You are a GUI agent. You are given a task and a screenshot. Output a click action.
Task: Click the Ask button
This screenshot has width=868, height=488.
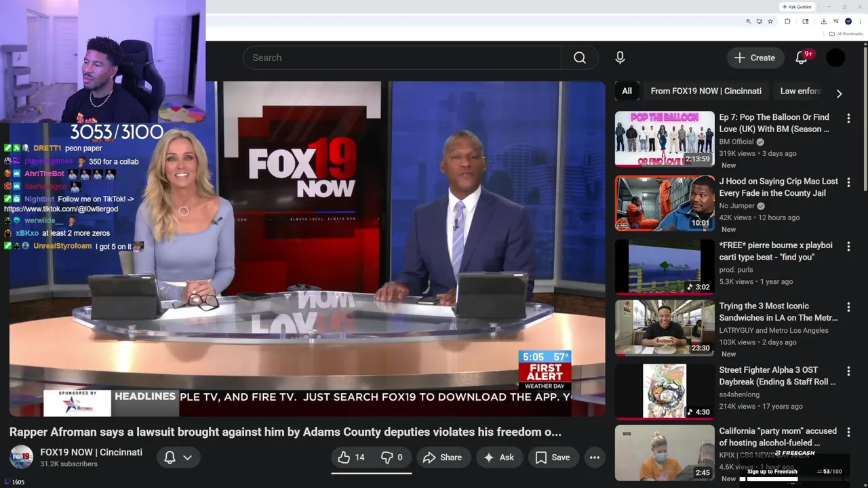tap(498, 457)
